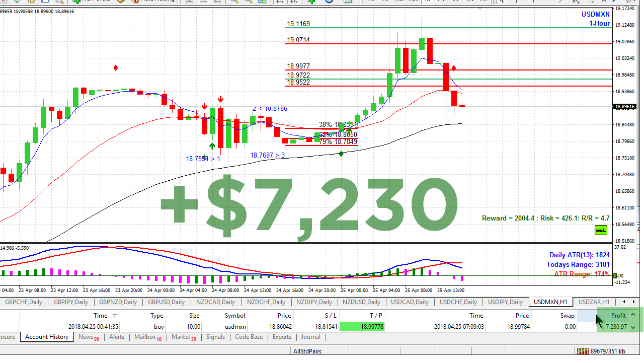Click the 18.9522 level label on chart
Screen dimensions: 644x363
(298, 82)
